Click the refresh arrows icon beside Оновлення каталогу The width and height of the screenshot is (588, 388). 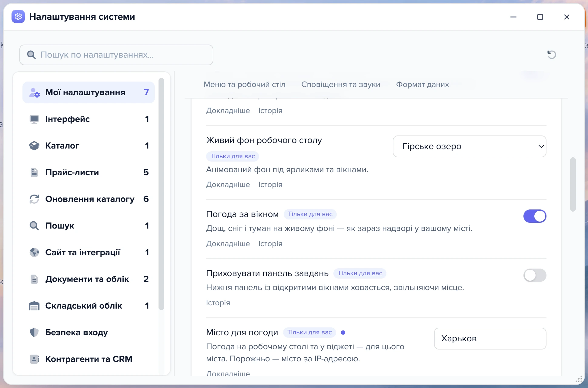pos(34,199)
